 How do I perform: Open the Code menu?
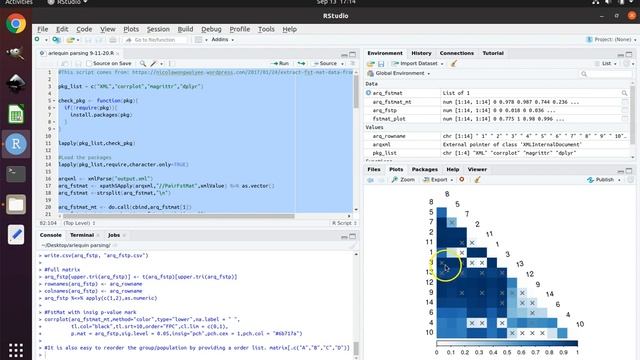pos(84,29)
